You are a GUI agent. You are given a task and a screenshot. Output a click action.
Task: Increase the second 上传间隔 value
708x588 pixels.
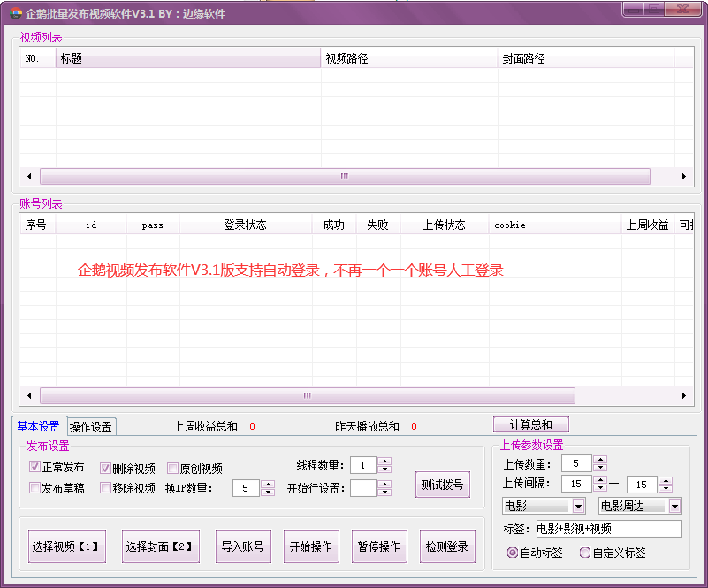(x=666, y=480)
